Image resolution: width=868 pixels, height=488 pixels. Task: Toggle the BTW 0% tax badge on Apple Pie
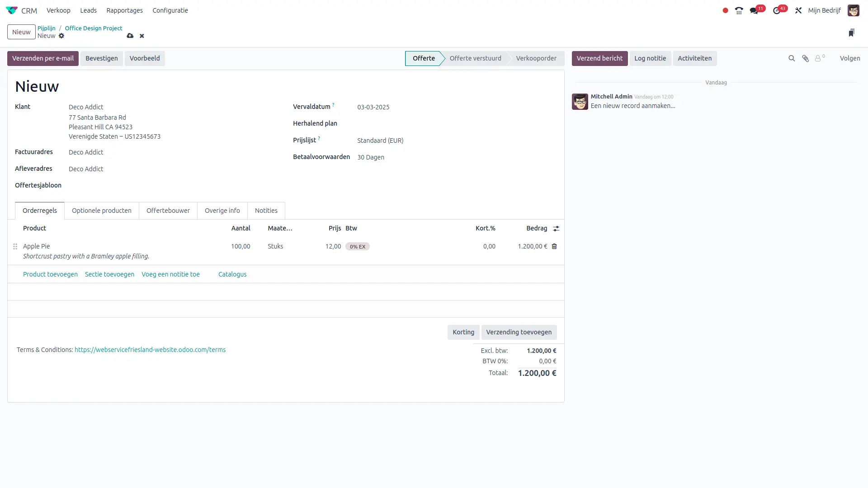point(357,246)
